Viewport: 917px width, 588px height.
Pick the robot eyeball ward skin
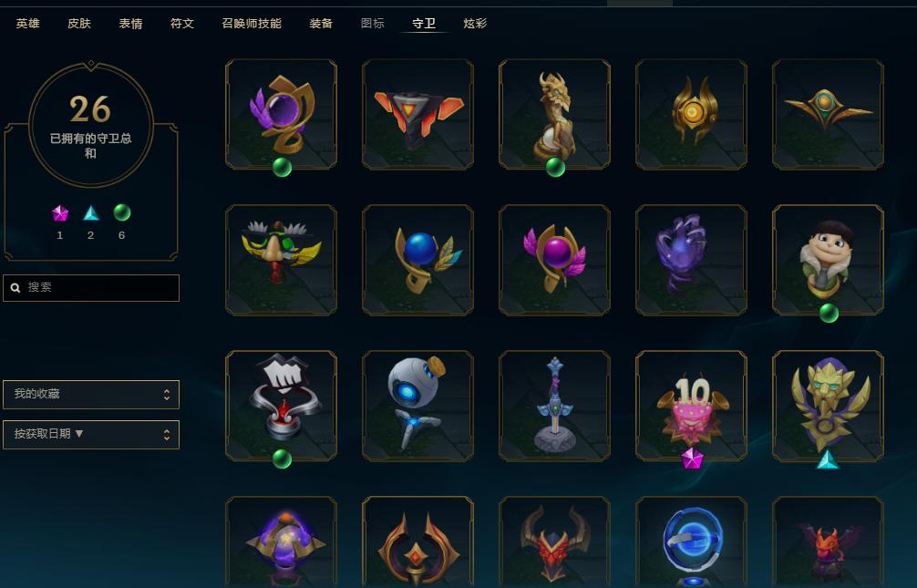pos(417,406)
